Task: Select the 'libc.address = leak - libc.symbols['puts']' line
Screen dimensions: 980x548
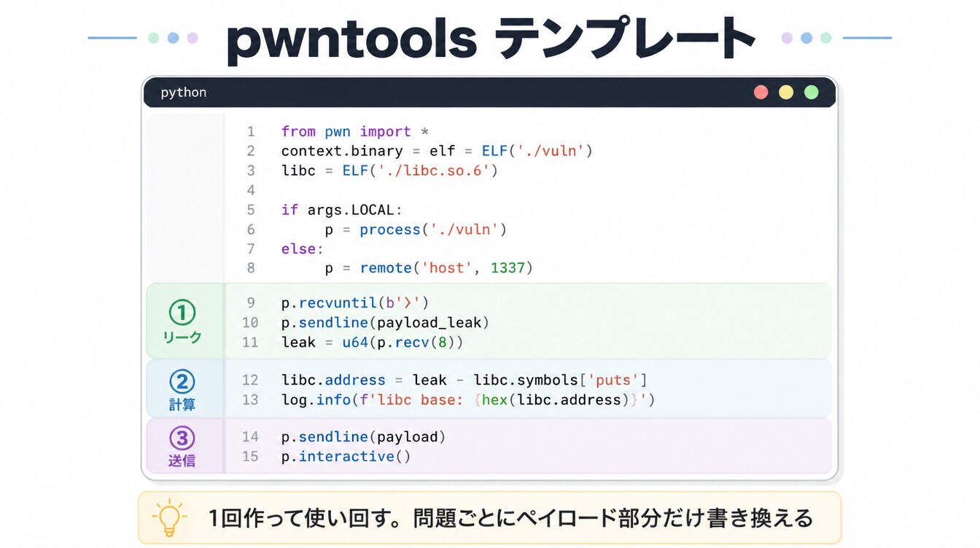Action: pyautogui.click(x=464, y=380)
